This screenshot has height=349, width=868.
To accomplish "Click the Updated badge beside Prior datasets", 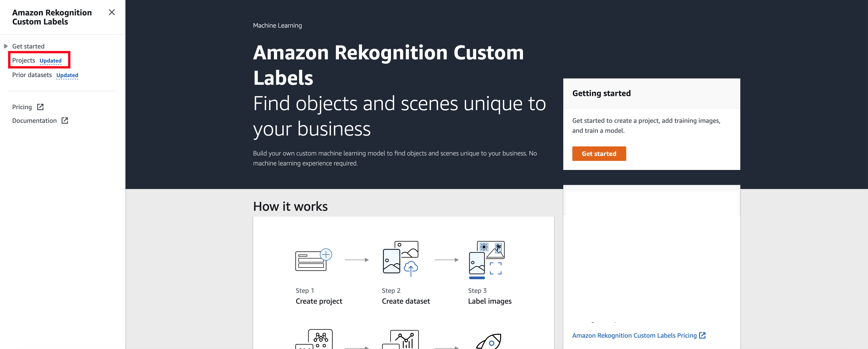I will click(67, 75).
